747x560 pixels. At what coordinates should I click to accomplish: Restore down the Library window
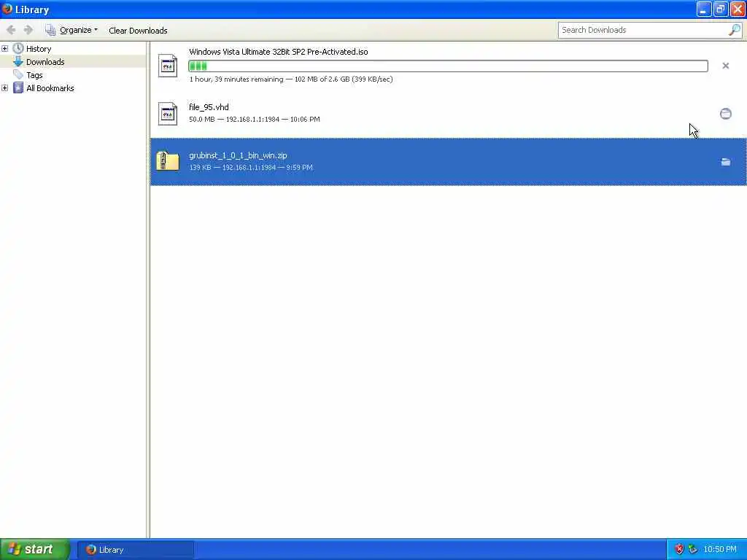[720, 9]
